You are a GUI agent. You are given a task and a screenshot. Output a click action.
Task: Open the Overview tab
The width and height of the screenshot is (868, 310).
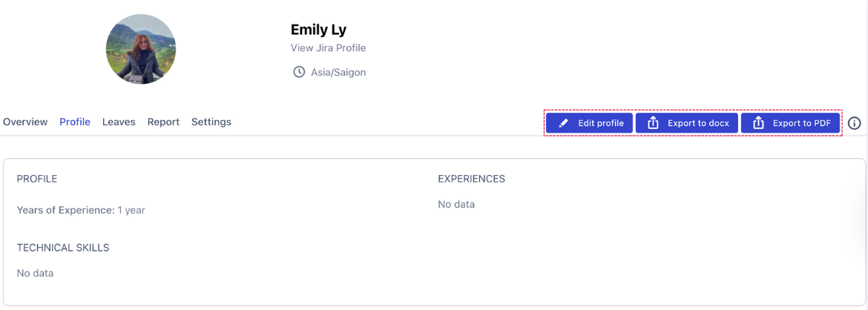point(25,122)
